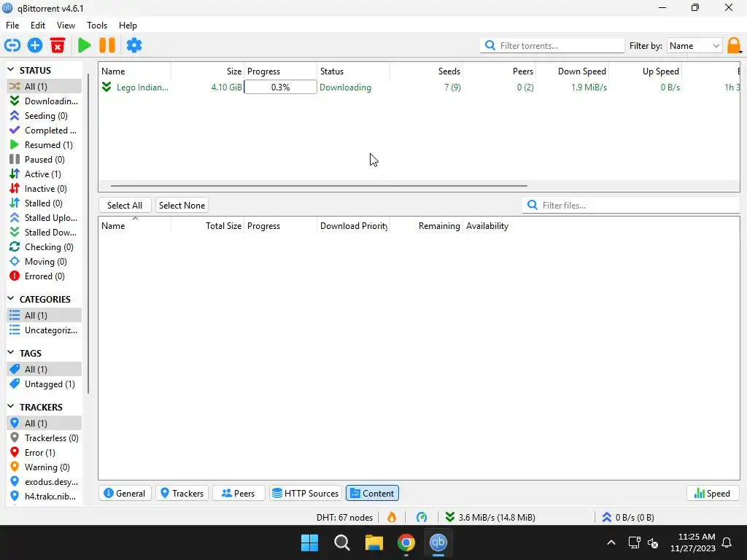747x560 pixels.
Task: Open the Tools menu
Action: click(x=97, y=26)
